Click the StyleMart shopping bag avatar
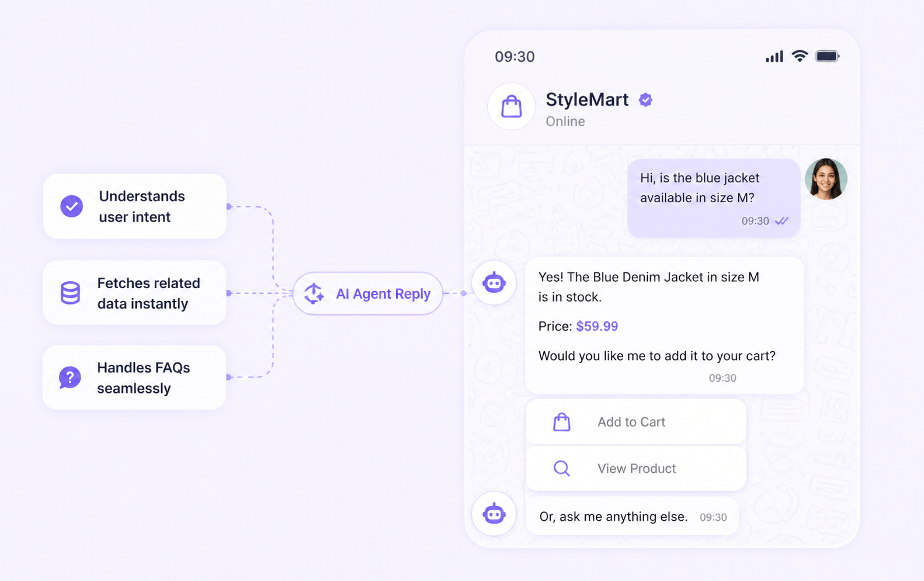Image resolution: width=924 pixels, height=581 pixels. (511, 106)
